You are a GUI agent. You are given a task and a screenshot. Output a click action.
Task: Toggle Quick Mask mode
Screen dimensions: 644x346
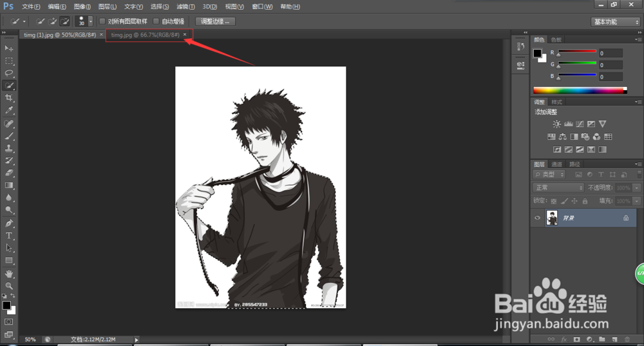click(x=8, y=322)
